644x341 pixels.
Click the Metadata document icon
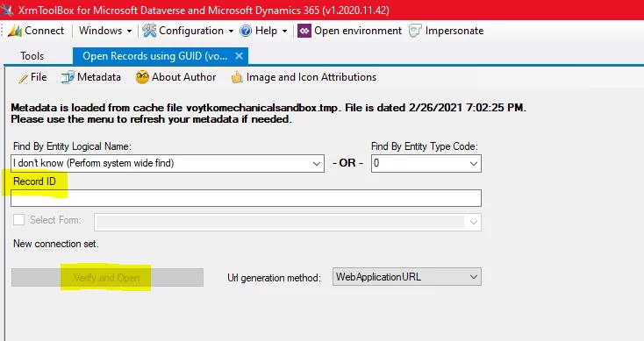(68, 77)
